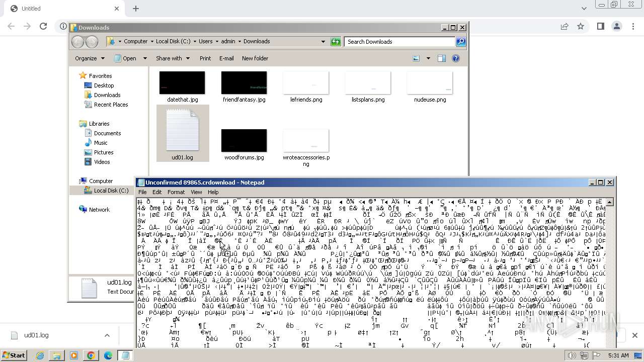Screen dimensions: 644x362
Task: Open Chrome tab search chevron
Action: [584, 9]
